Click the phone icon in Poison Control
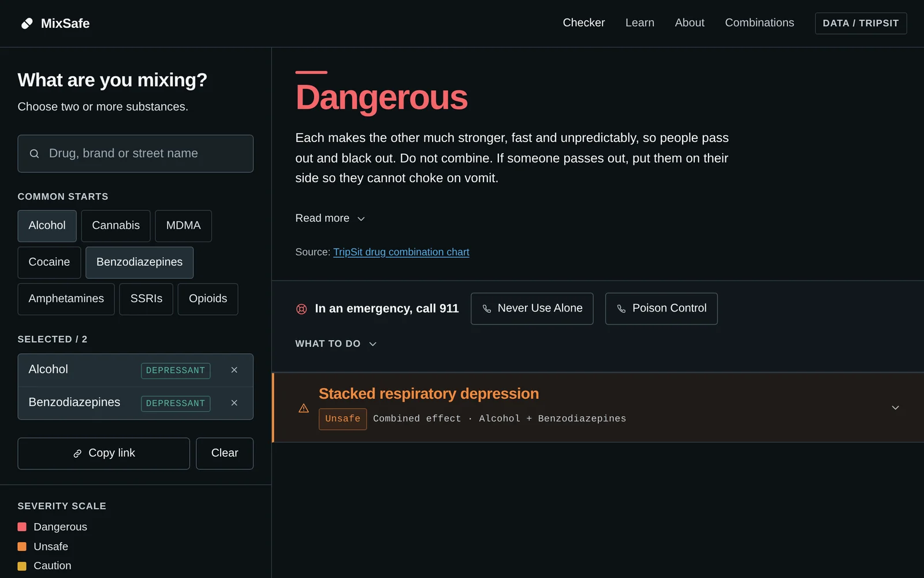 pos(621,309)
